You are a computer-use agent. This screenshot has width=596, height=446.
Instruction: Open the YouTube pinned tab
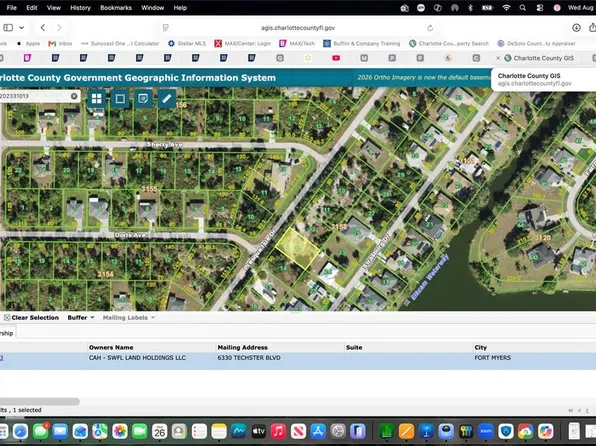[x=336, y=58]
